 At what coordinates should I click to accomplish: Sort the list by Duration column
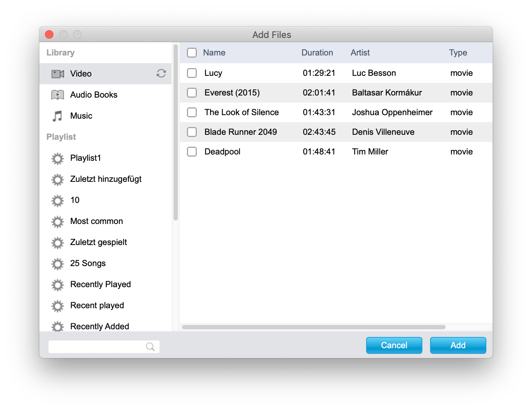317,53
